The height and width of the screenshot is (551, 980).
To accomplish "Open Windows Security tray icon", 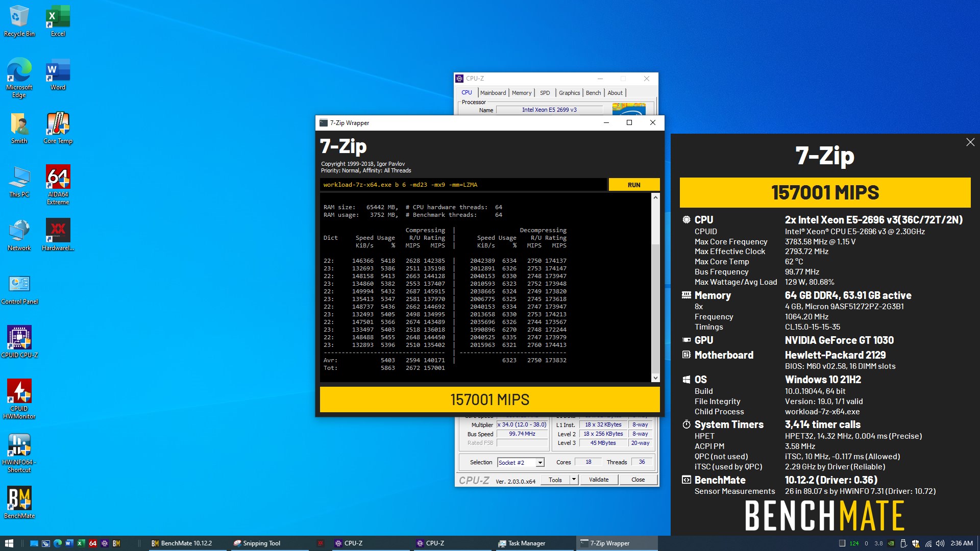I will pyautogui.click(x=916, y=543).
